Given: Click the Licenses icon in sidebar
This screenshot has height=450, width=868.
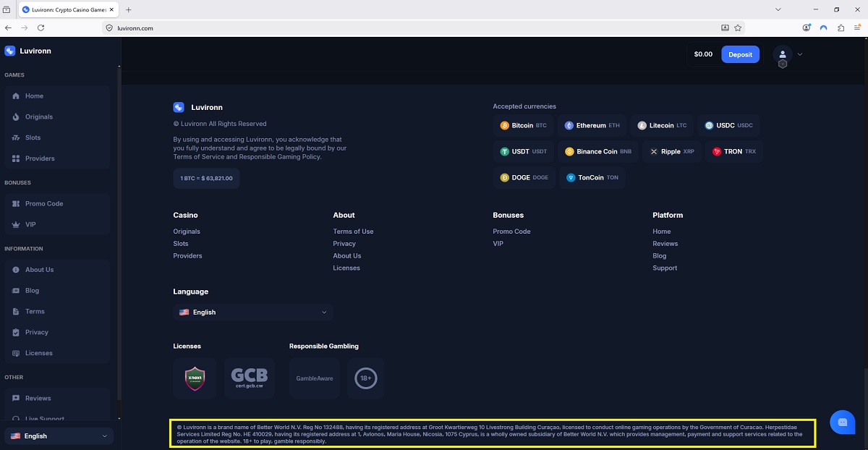Looking at the screenshot, I should pos(17,353).
